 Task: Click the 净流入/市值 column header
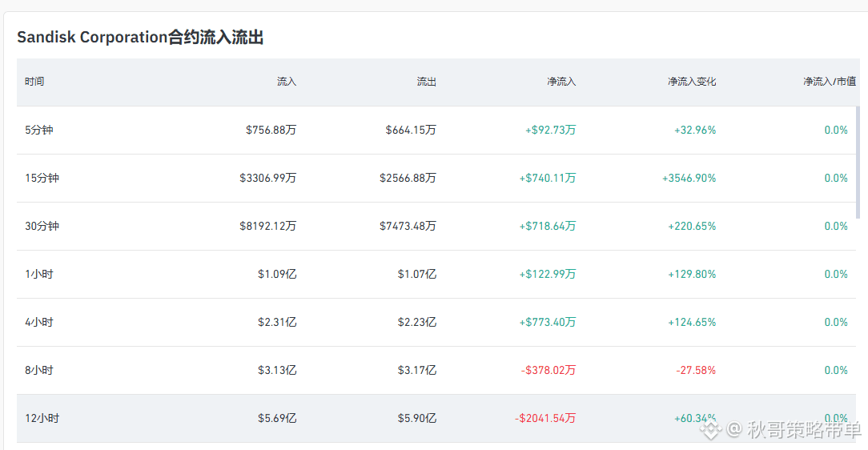(830, 82)
